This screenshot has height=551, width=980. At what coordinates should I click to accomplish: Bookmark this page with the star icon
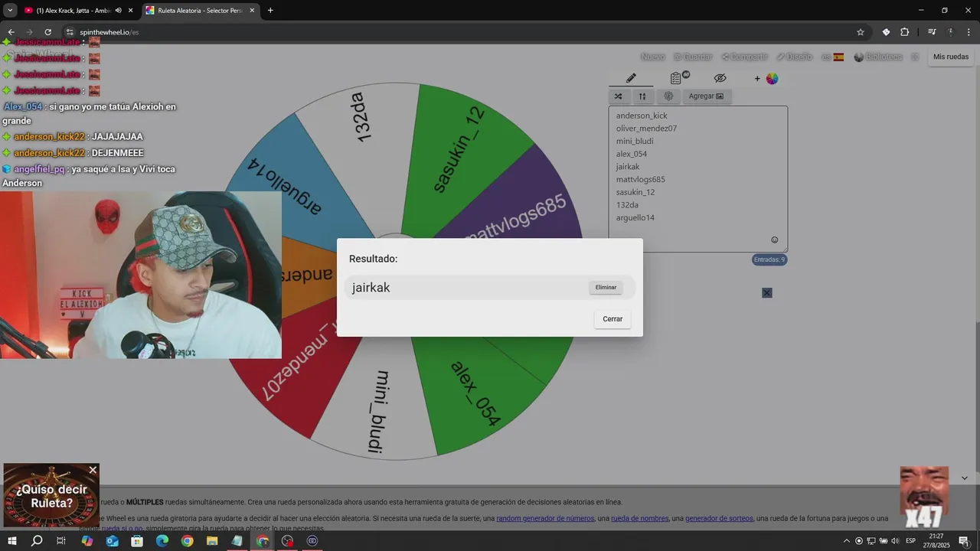[860, 32]
